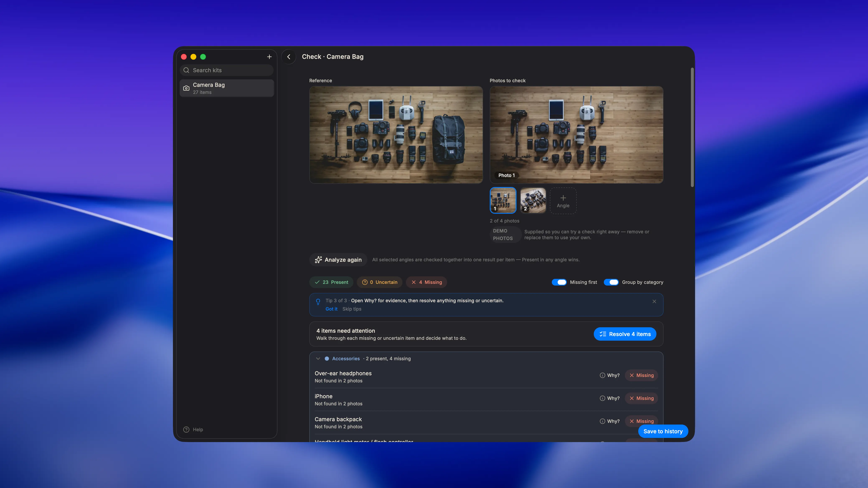Click the Accessories blue dot indicator
Viewport: 868px width, 488px height.
326,359
